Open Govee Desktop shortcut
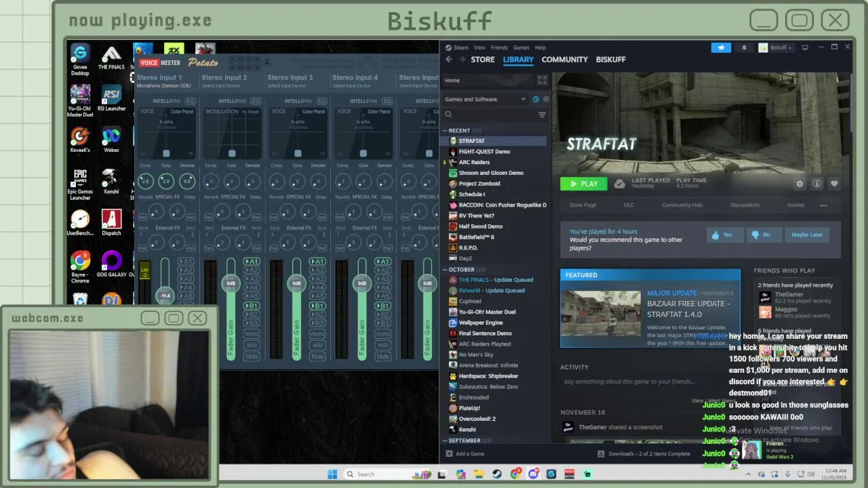Image resolution: width=868 pixels, height=488 pixels. tap(80, 60)
